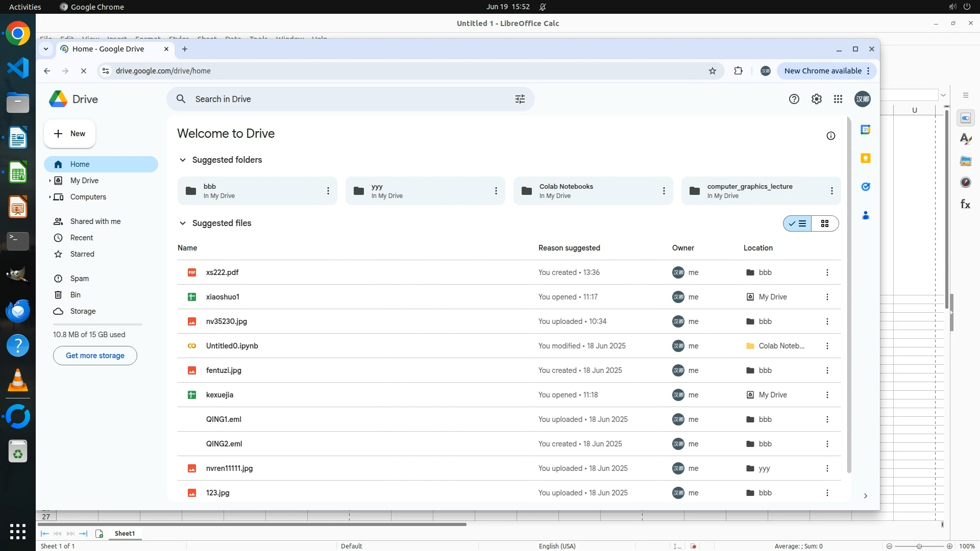
Task: Click the Drive support help icon
Action: (x=794, y=99)
